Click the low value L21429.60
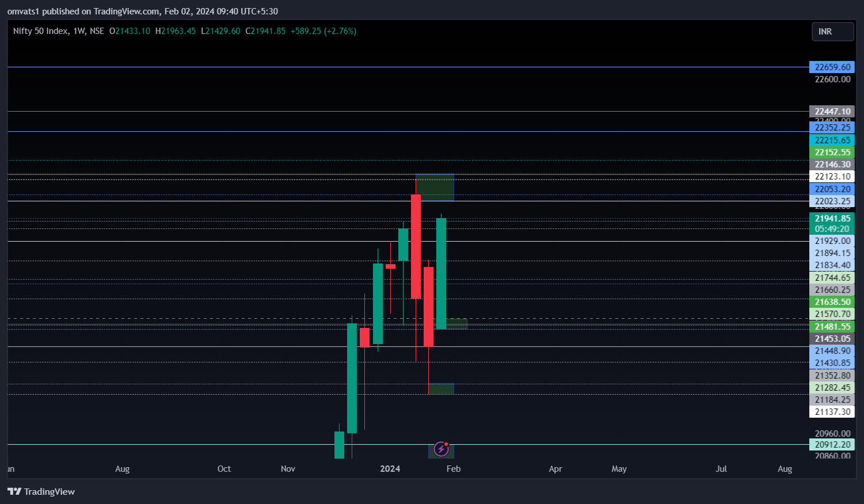Viewport: 864px width, 504px height. point(220,31)
